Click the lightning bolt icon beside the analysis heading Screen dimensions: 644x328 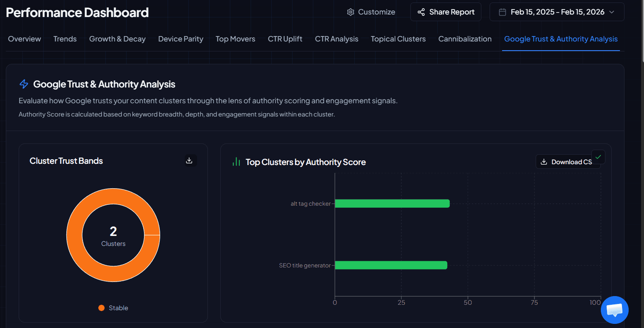coord(24,84)
